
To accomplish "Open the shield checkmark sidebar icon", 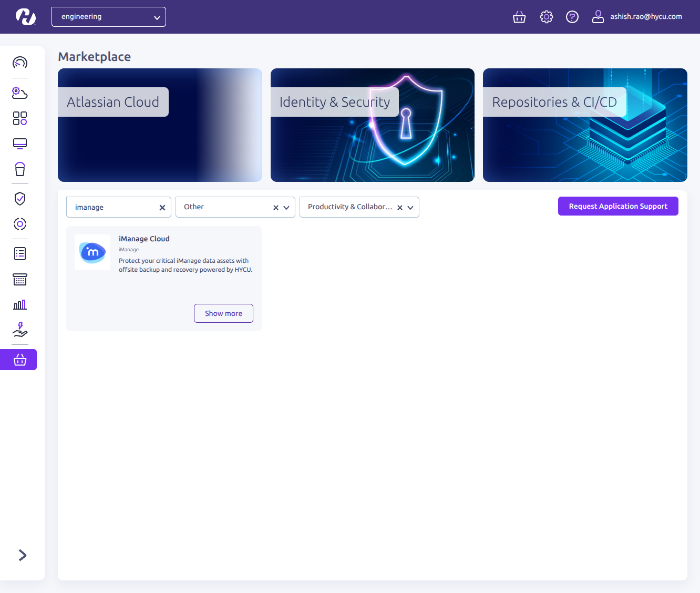I will [20, 199].
